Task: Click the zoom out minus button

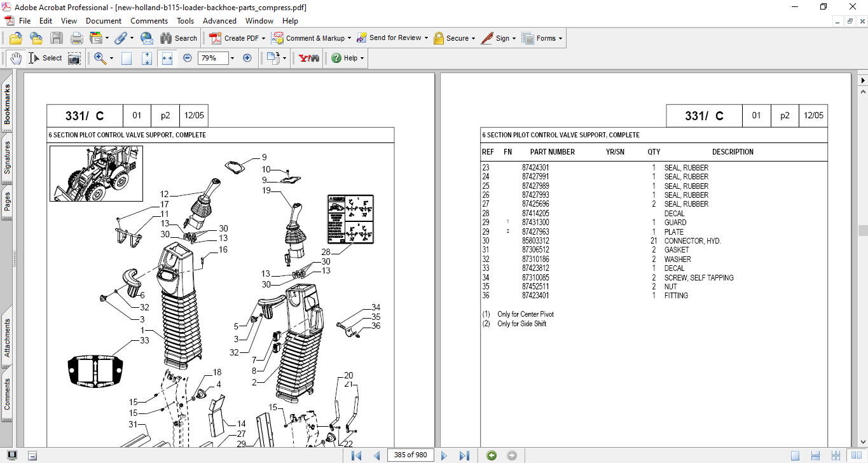Action: pyautogui.click(x=188, y=58)
